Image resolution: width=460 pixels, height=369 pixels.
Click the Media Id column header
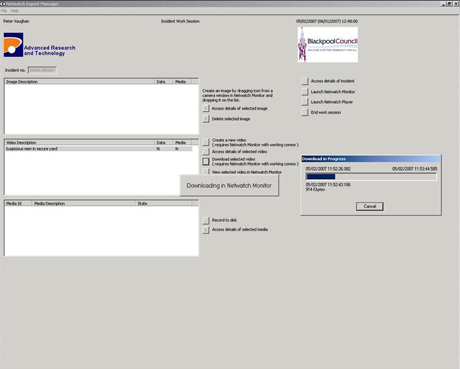pyautogui.click(x=18, y=203)
